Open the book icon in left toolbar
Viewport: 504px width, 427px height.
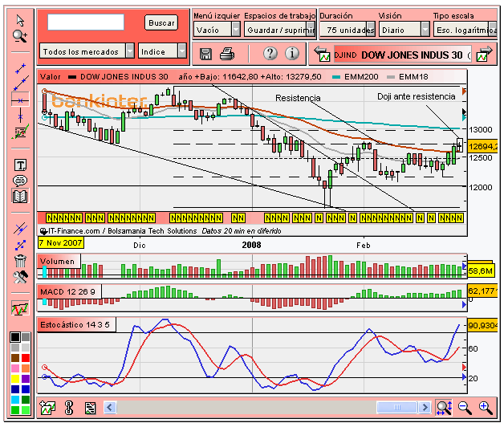[20, 196]
